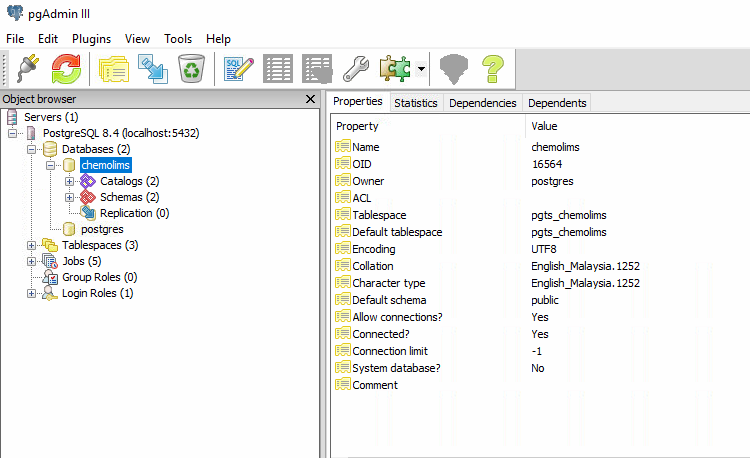Select the postgres database in the tree

[102, 229]
